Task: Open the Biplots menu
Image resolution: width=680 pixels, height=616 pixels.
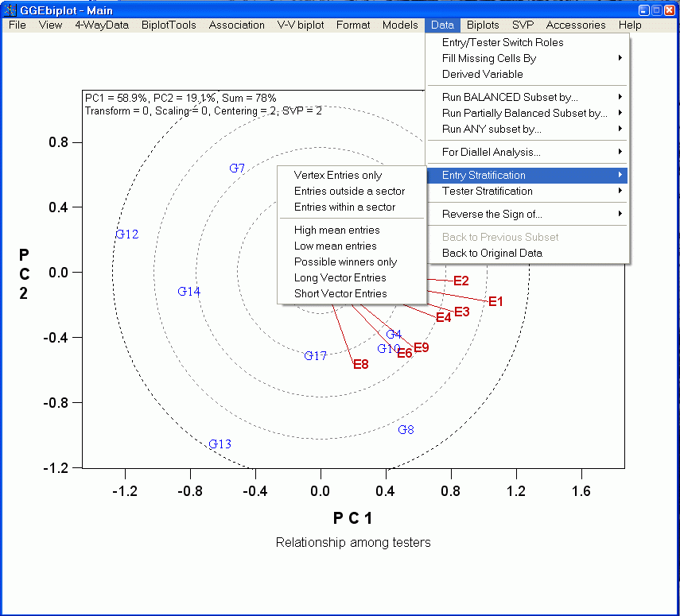Action: 484,25
